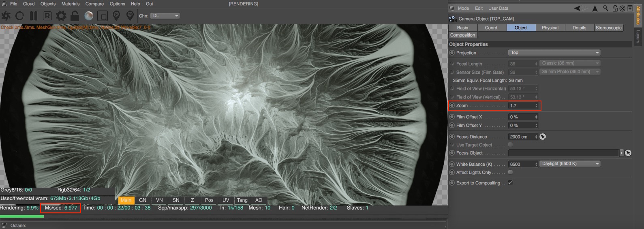Open the Gui menu

(149, 4)
